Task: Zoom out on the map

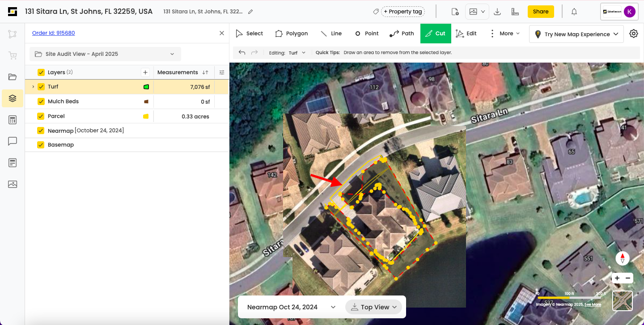Action: click(628, 278)
